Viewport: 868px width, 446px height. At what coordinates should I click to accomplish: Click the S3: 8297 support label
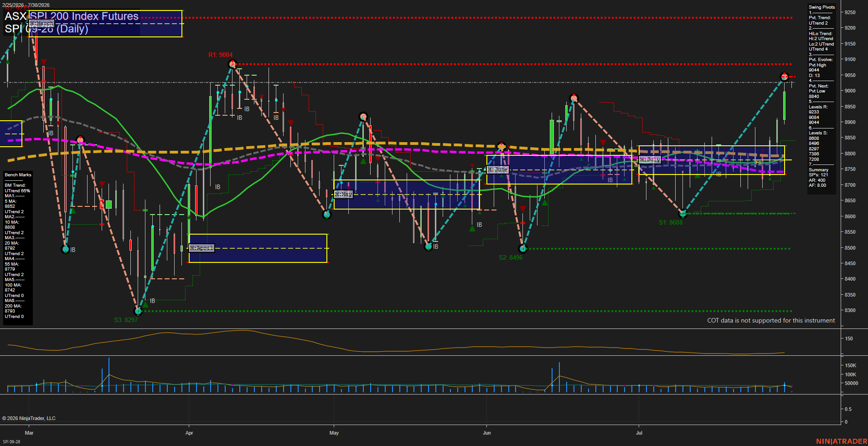[x=126, y=320]
